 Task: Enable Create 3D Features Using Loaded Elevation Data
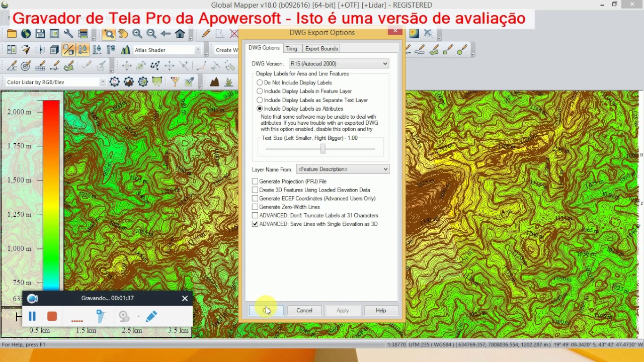coord(255,190)
